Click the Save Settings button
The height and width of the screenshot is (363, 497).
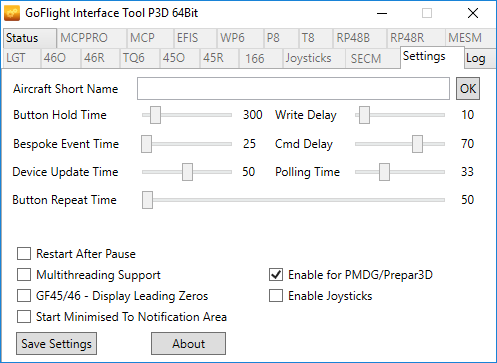click(56, 343)
